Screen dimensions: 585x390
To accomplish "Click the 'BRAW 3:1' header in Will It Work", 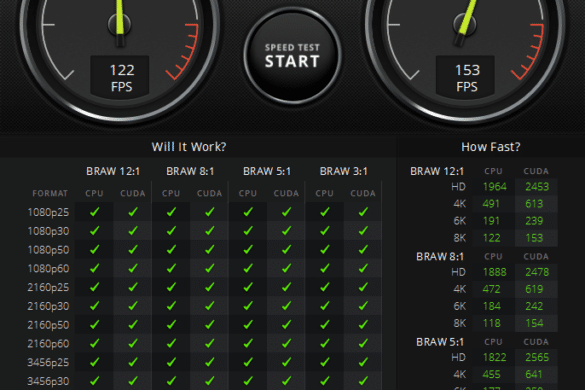I will click(x=344, y=171).
